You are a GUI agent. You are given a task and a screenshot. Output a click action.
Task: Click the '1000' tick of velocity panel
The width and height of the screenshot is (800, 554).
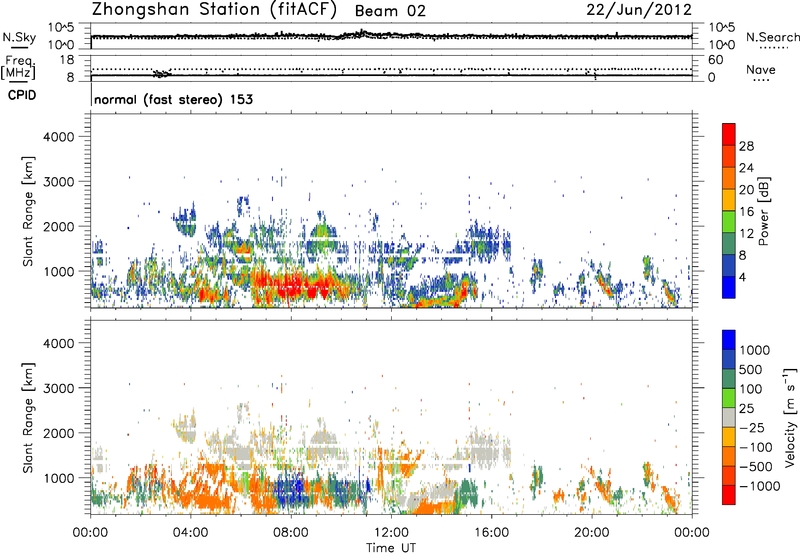[x=59, y=478]
